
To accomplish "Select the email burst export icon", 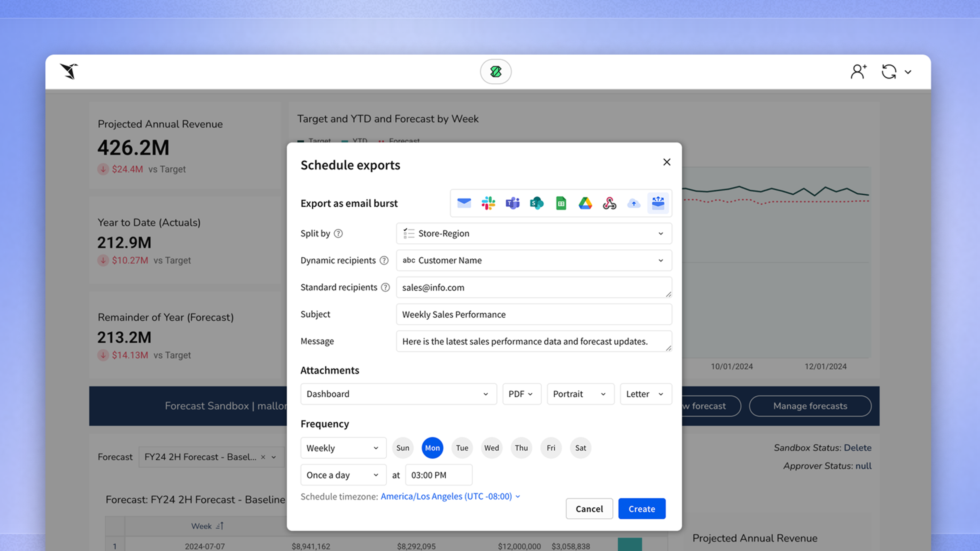I will pos(658,203).
